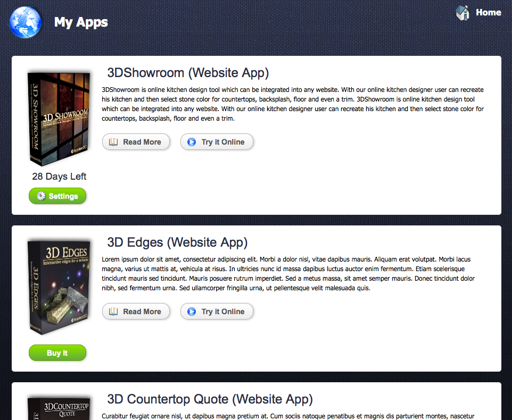Click the play icon on 3DShowroom's Try it Online
Screen dimensions: 512x420
pyautogui.click(x=192, y=141)
